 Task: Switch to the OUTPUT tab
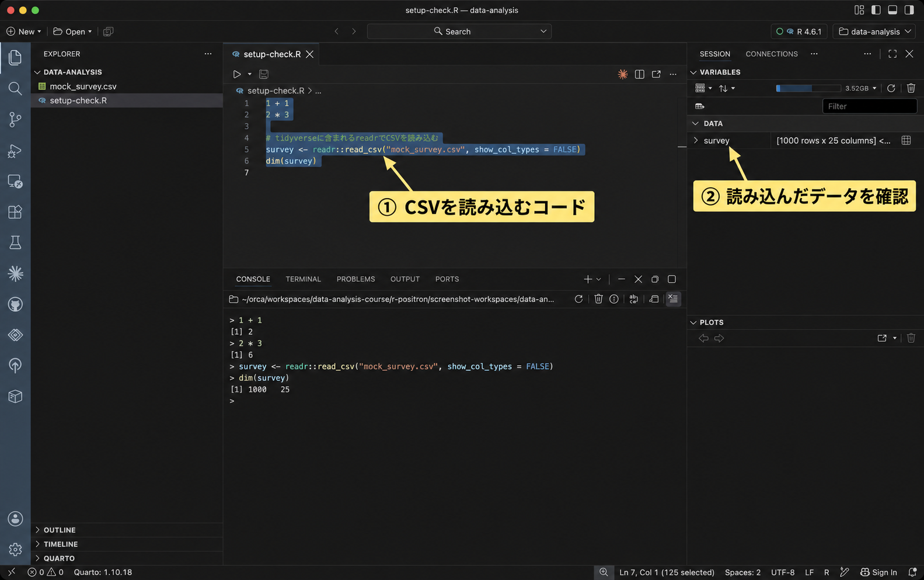tap(405, 279)
